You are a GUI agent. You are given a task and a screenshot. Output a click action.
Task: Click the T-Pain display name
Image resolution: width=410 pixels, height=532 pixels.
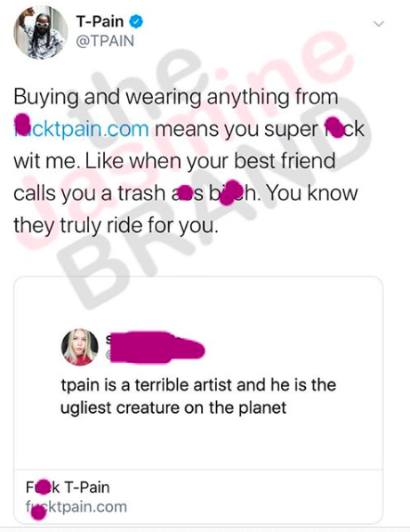click(100, 21)
